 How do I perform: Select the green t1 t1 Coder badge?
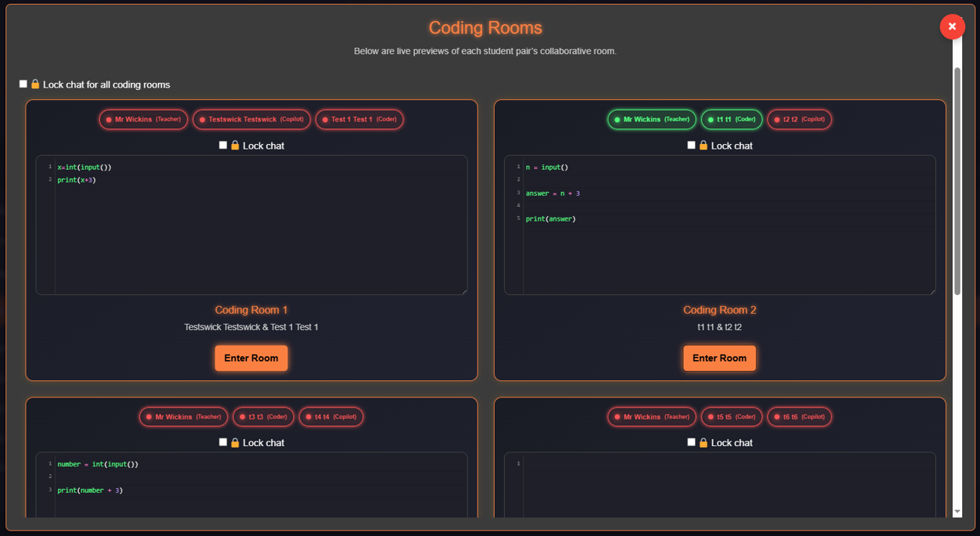tap(732, 119)
